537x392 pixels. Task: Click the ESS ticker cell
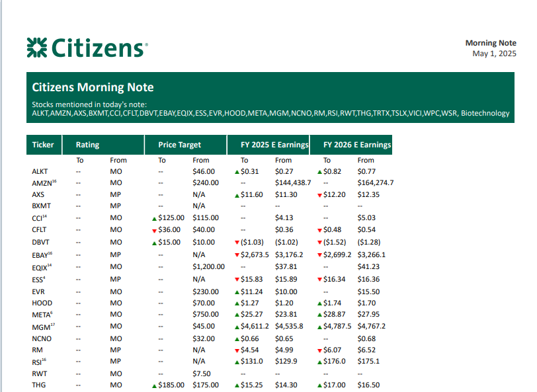click(39, 280)
